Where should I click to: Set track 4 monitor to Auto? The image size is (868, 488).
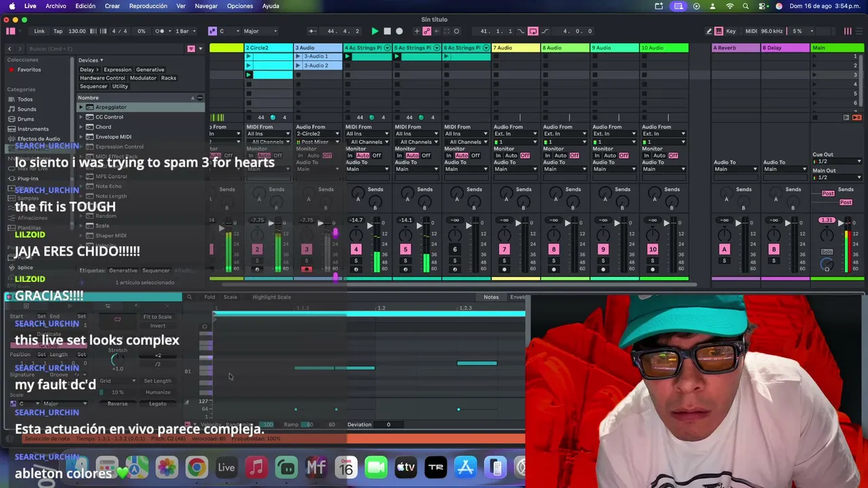pos(363,156)
